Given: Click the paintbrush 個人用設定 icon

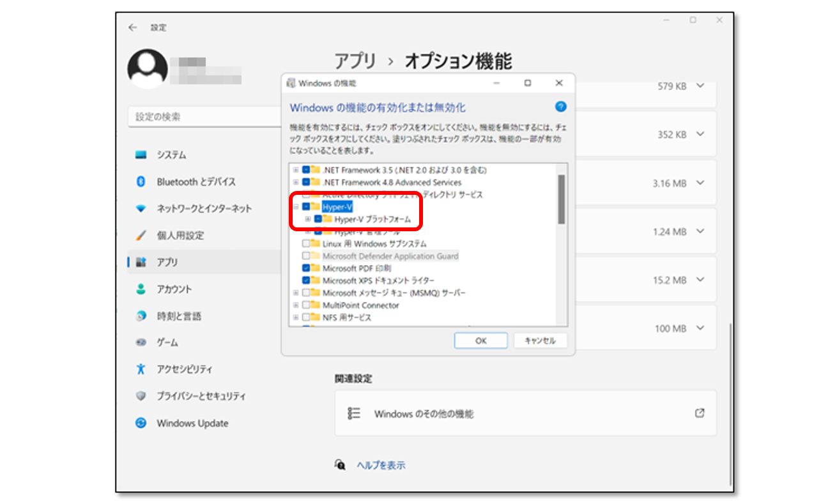Looking at the screenshot, I should point(141,236).
